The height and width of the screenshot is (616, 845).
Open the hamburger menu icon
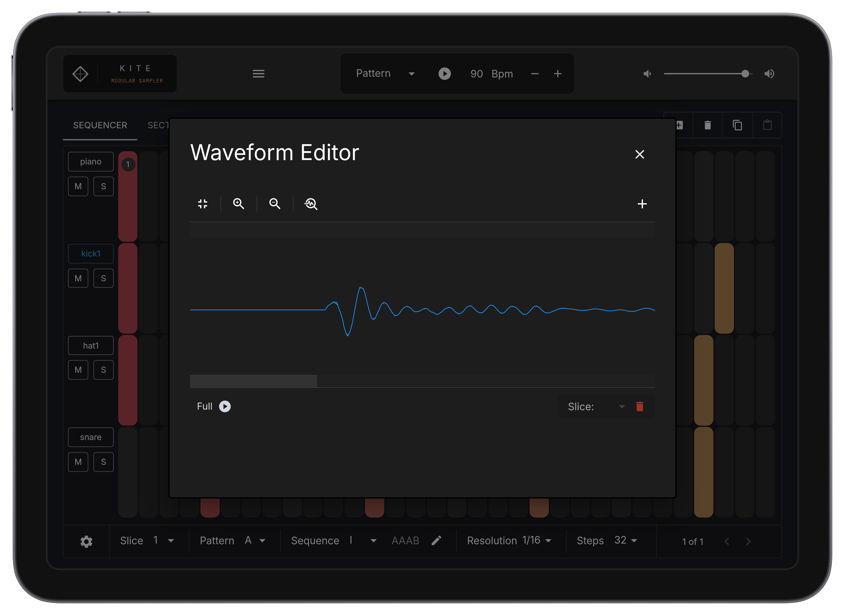(259, 74)
